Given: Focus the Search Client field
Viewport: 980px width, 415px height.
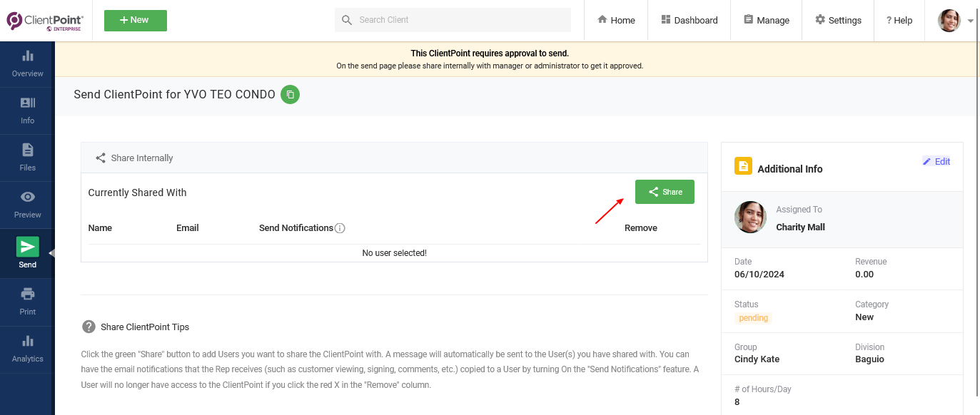Looking at the screenshot, I should (453, 20).
